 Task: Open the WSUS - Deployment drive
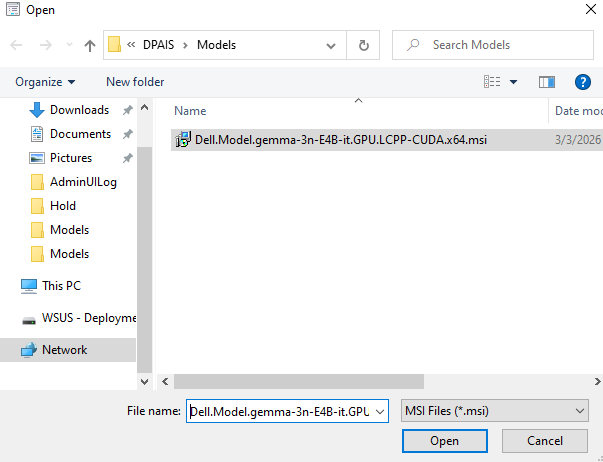coord(89,318)
